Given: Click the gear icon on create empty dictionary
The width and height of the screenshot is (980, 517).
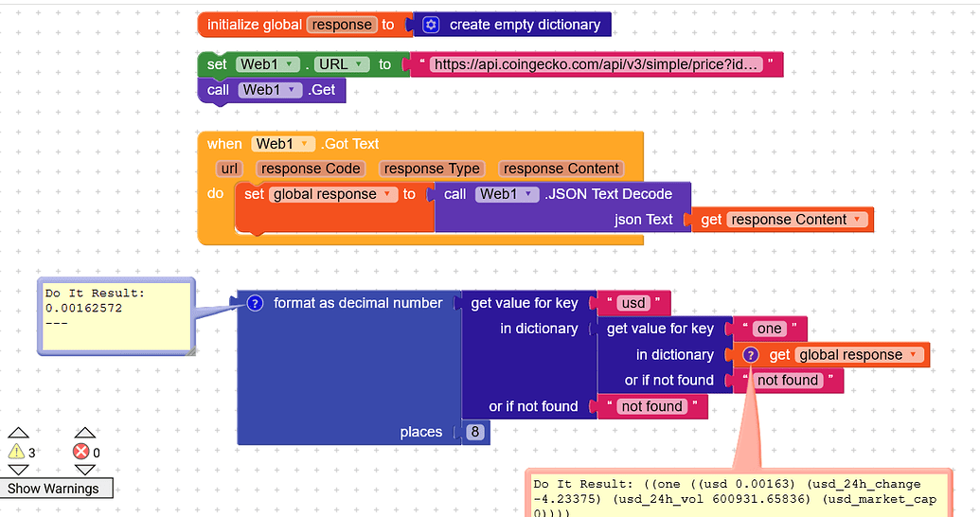Looking at the screenshot, I should 431,25.
